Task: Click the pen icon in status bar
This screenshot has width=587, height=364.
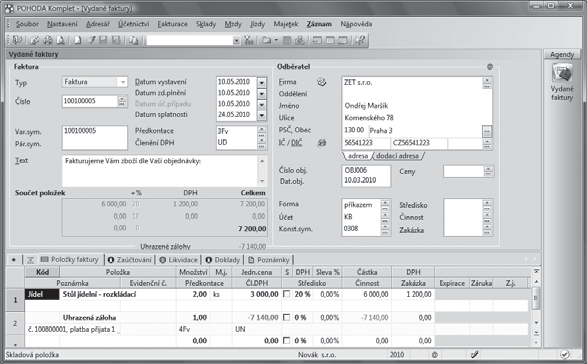Action: [x=474, y=354]
